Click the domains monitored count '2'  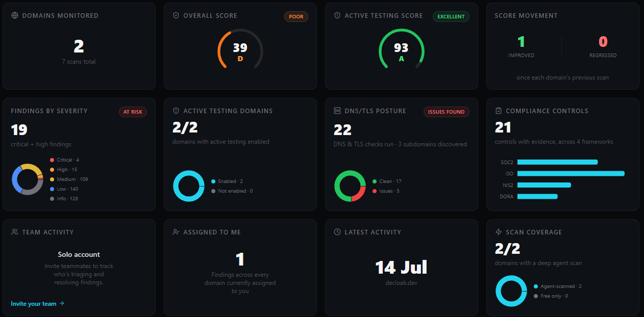(x=79, y=47)
